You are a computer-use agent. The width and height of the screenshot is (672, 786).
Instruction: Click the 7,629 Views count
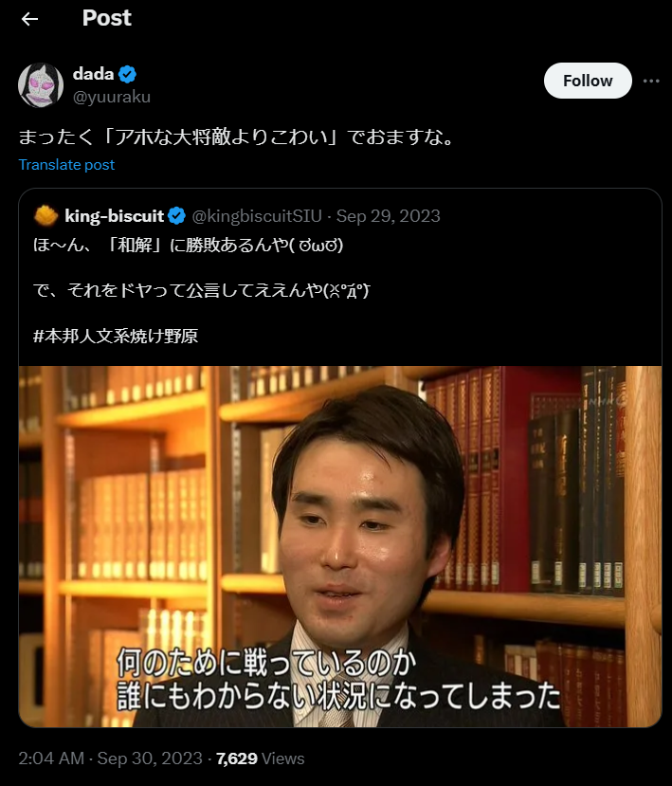(260, 758)
